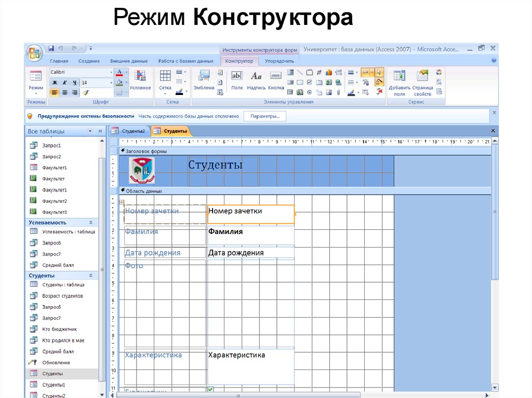Toggle the checkbox in the form's data area
The image size is (532, 398).
210,389
